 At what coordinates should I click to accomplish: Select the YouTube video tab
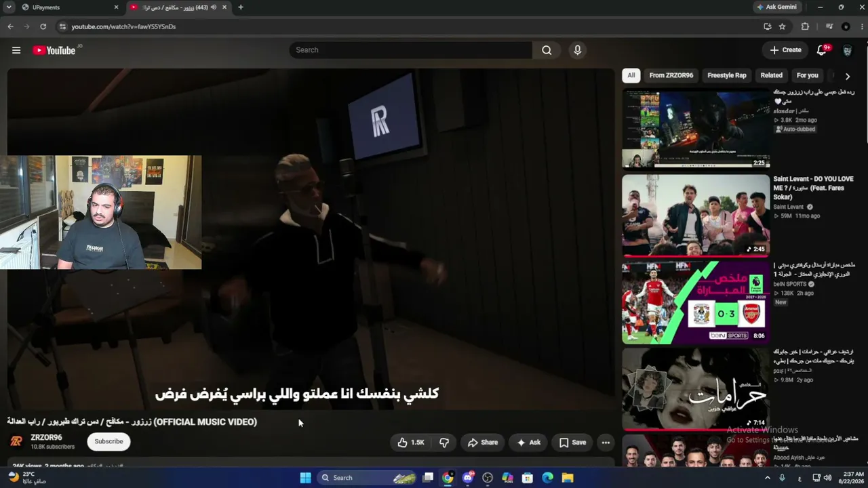(x=178, y=7)
